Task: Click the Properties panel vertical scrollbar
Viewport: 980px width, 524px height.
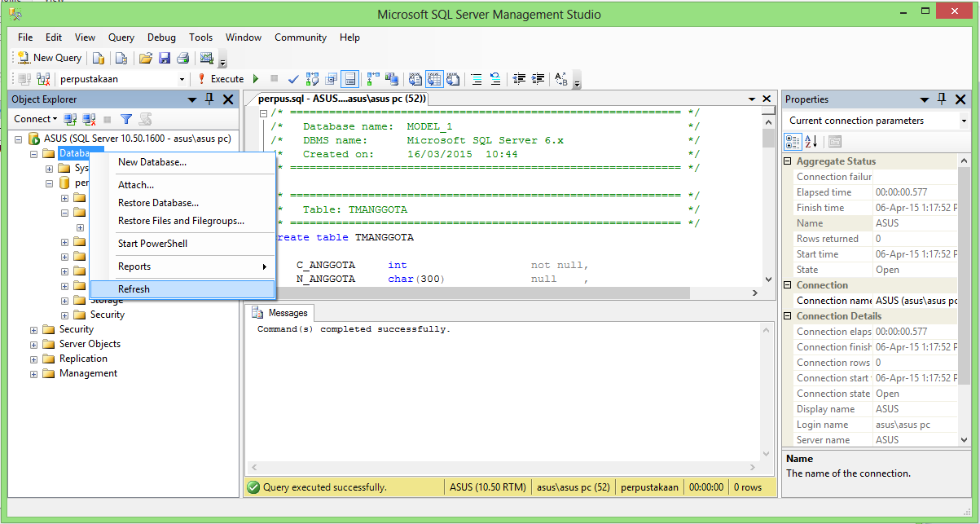Action: (965, 300)
